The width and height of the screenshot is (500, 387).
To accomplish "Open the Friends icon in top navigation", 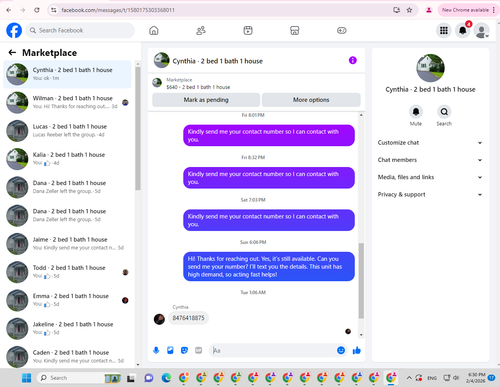I will click(x=201, y=31).
